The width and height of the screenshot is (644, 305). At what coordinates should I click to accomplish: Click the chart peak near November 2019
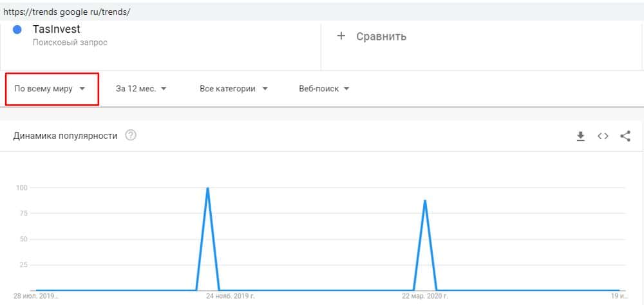pyautogui.click(x=207, y=189)
